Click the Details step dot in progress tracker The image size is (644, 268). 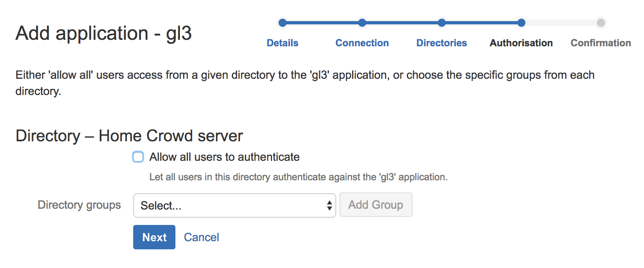point(283,23)
